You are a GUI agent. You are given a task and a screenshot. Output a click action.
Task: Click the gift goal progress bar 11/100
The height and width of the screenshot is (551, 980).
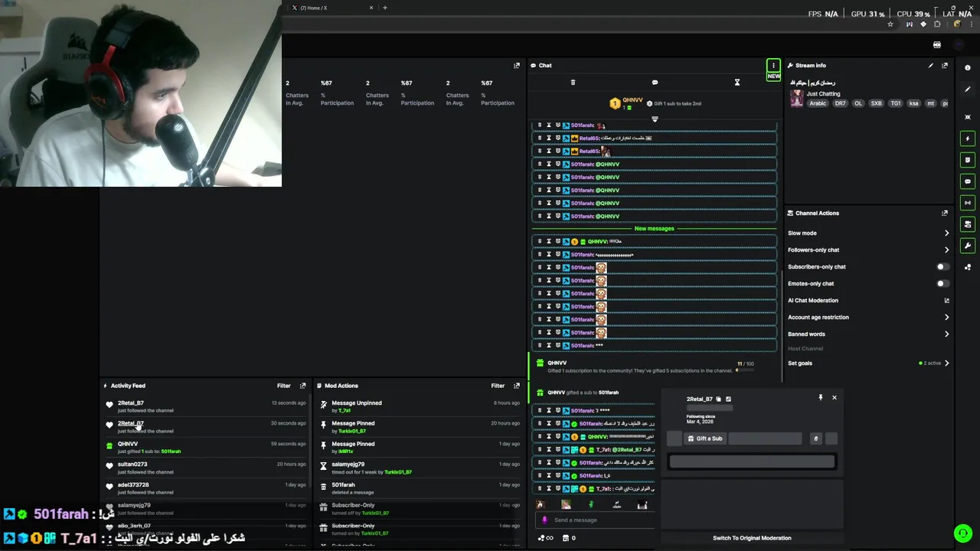pyautogui.click(x=744, y=370)
